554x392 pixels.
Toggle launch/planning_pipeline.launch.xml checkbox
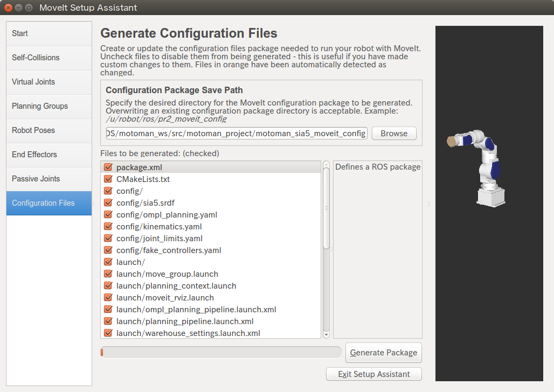pyautogui.click(x=108, y=321)
